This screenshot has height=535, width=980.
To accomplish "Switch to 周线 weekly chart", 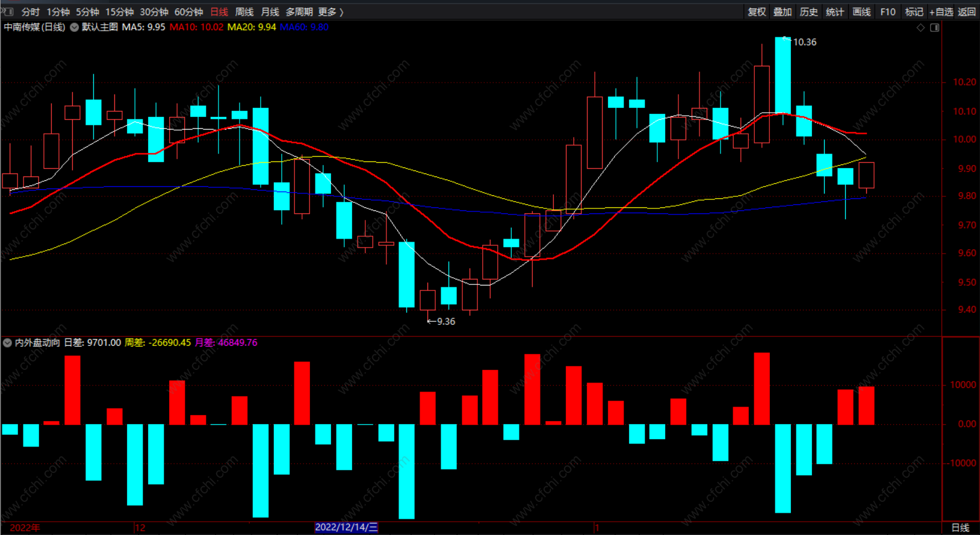I will pos(244,12).
